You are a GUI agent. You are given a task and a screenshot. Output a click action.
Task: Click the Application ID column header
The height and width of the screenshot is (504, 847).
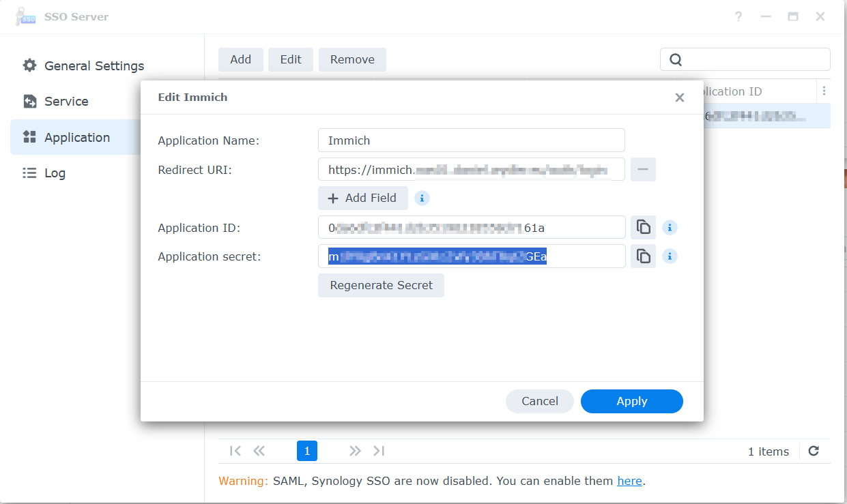click(x=759, y=91)
